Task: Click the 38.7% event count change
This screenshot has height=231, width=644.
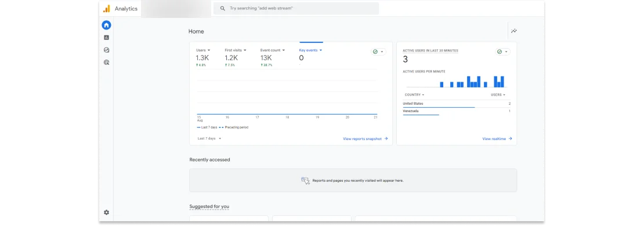Action: click(266, 65)
